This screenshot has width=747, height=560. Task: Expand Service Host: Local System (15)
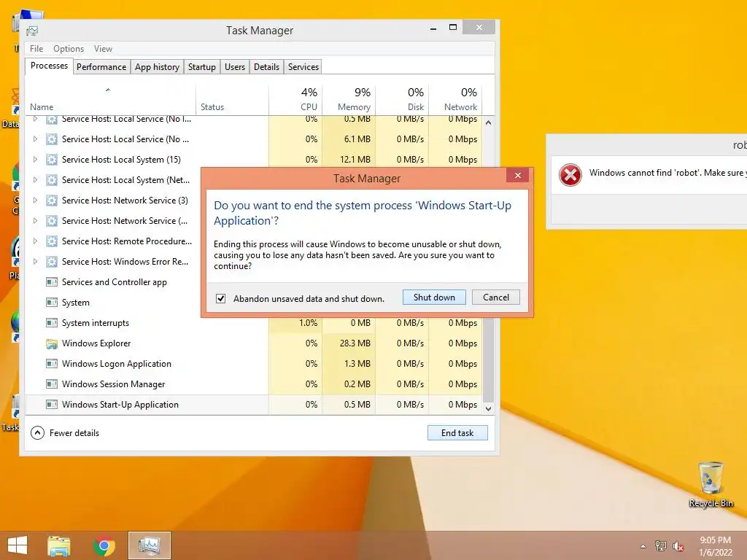tap(35, 160)
